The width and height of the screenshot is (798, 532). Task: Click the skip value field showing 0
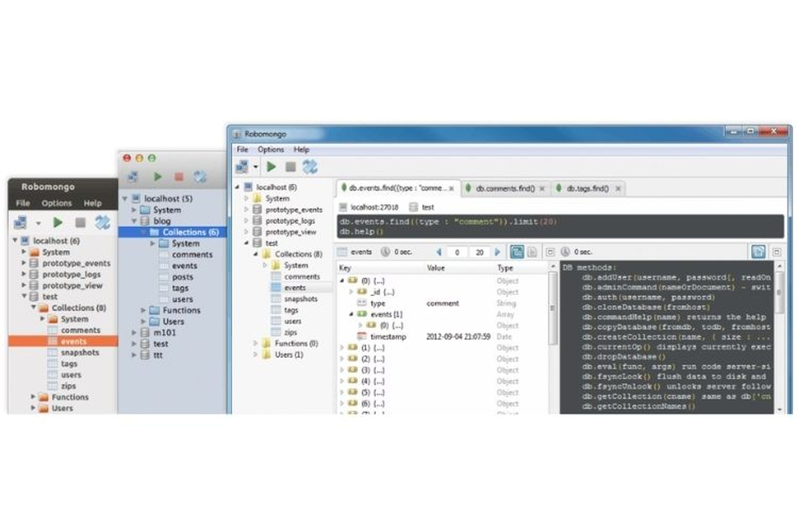(457, 252)
